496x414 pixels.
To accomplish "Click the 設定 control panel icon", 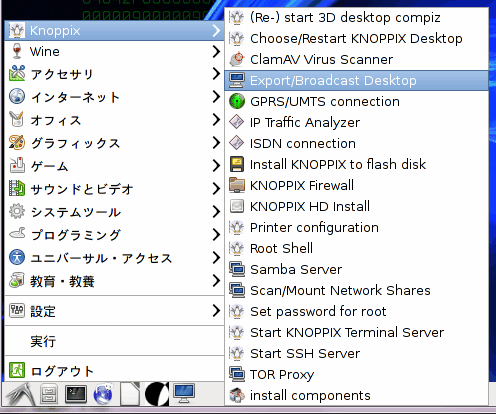I will point(17,310).
